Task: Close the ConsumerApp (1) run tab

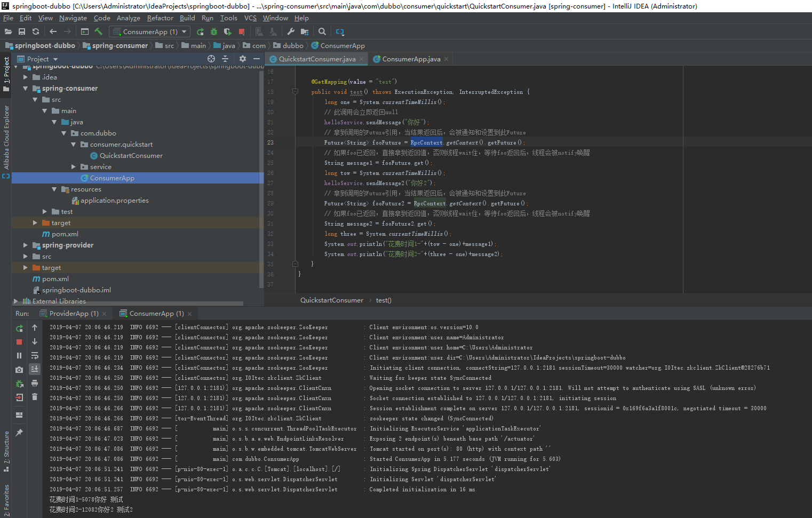Action: [189, 314]
